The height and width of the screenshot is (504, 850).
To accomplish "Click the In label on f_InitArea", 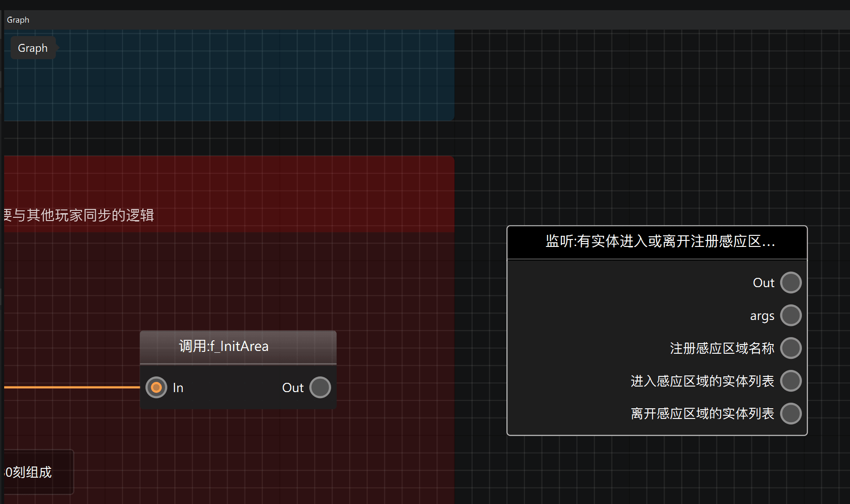I will (x=178, y=387).
